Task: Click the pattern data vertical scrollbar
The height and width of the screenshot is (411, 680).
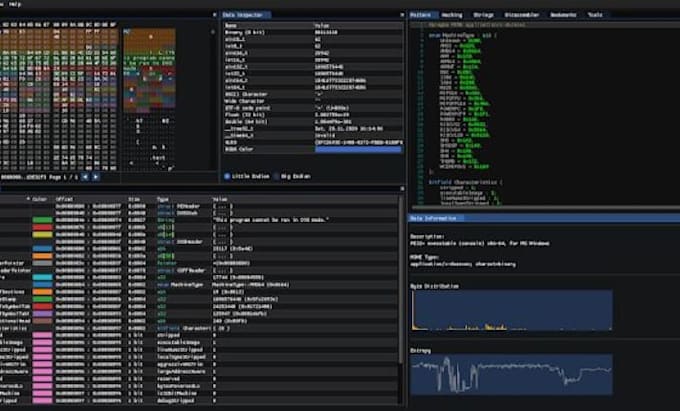Action: pos(401,282)
